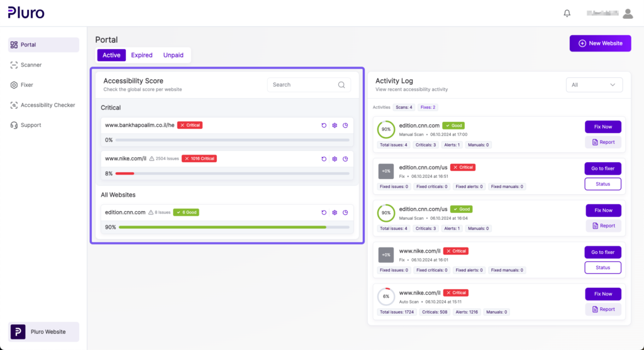Image resolution: width=644 pixels, height=350 pixels.
Task: Click the rescan icon for www.nike.com/il
Action: pos(324,158)
